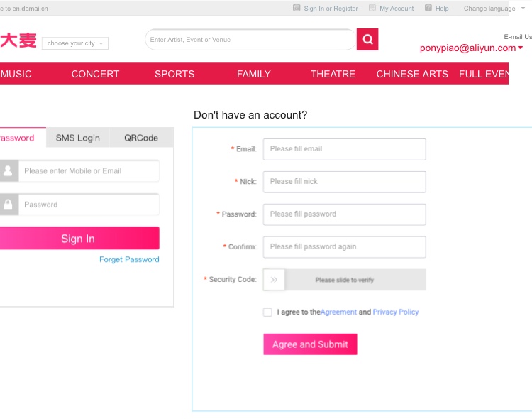Click the user icon beside Mobile field
Viewport: 532px width, 419px height.
[9, 170]
